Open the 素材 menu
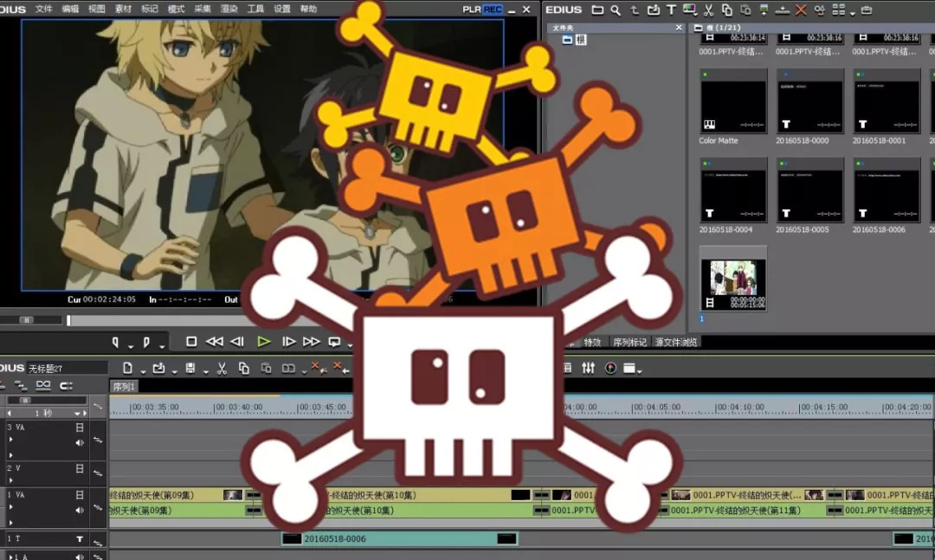Viewport: 935px width, 560px height. tap(123, 9)
